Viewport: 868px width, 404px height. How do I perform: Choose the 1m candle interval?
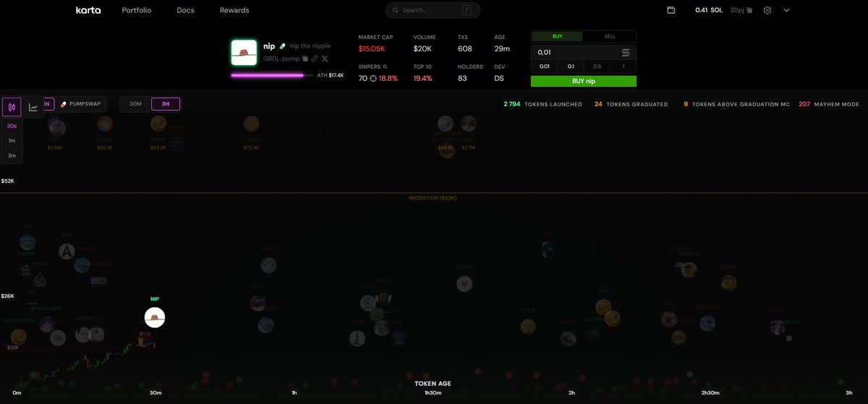click(x=12, y=140)
